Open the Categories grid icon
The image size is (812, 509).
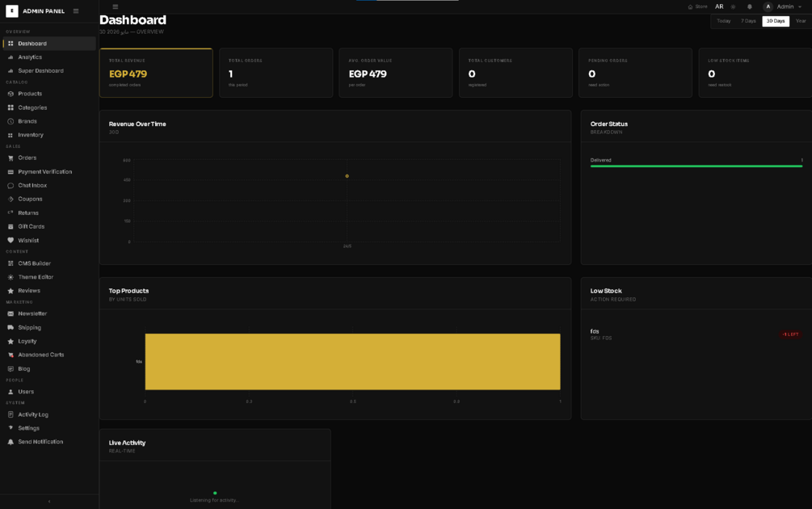[11, 107]
